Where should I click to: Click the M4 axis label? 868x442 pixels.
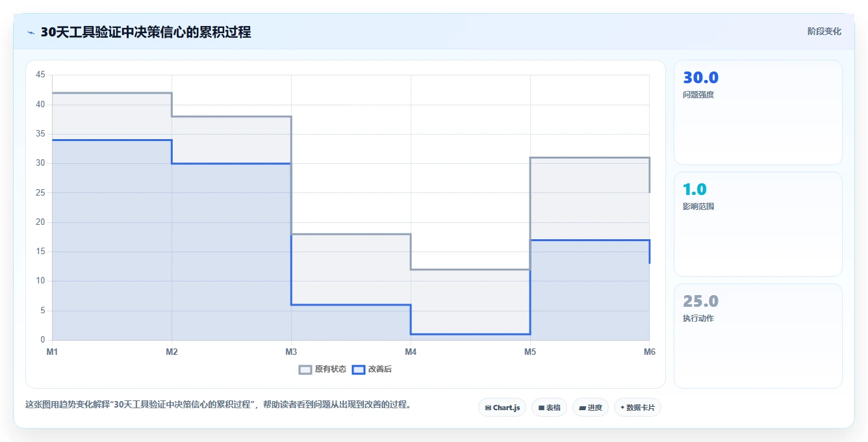tap(411, 352)
